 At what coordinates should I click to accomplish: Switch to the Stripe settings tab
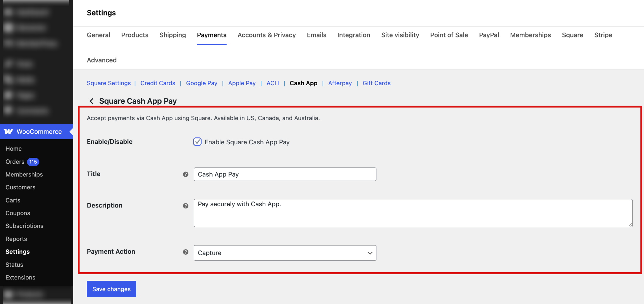[603, 35]
